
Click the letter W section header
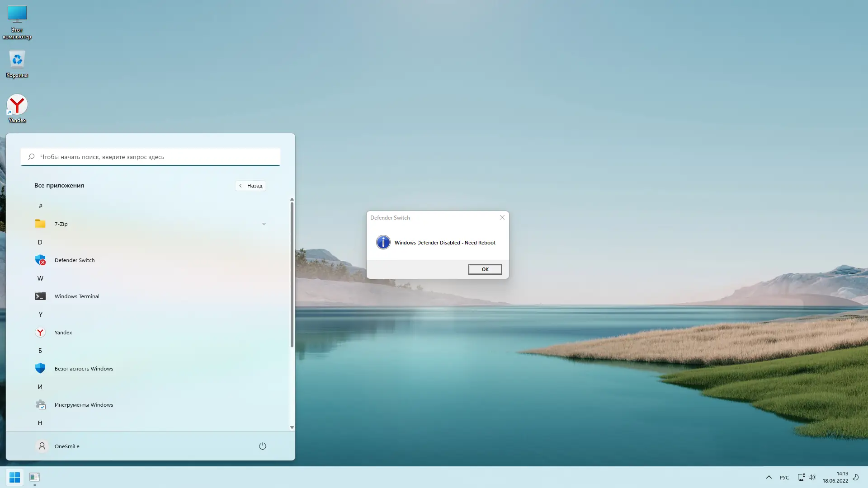click(40, 278)
